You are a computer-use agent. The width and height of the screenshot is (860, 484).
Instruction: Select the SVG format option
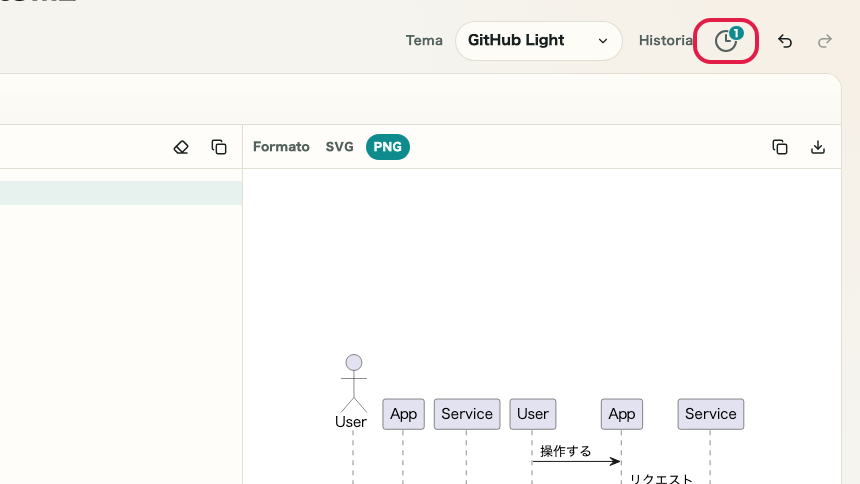click(340, 147)
